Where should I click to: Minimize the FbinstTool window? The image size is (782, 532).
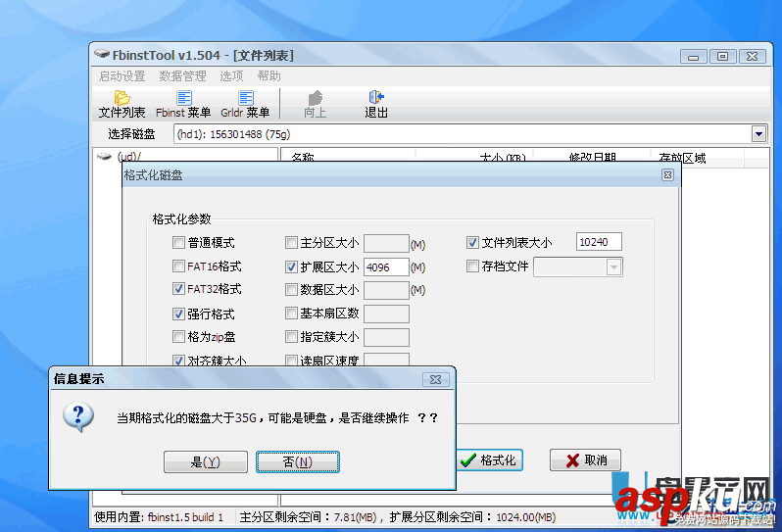(693, 57)
